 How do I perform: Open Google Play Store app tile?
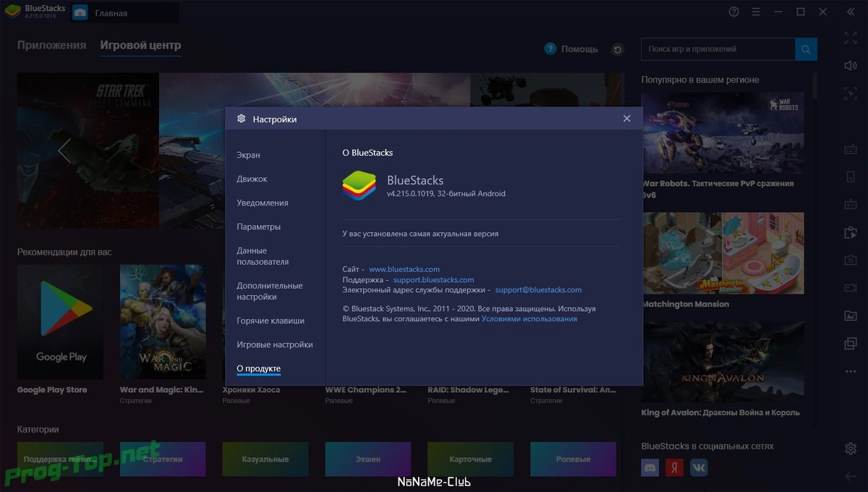pyautogui.click(x=60, y=322)
